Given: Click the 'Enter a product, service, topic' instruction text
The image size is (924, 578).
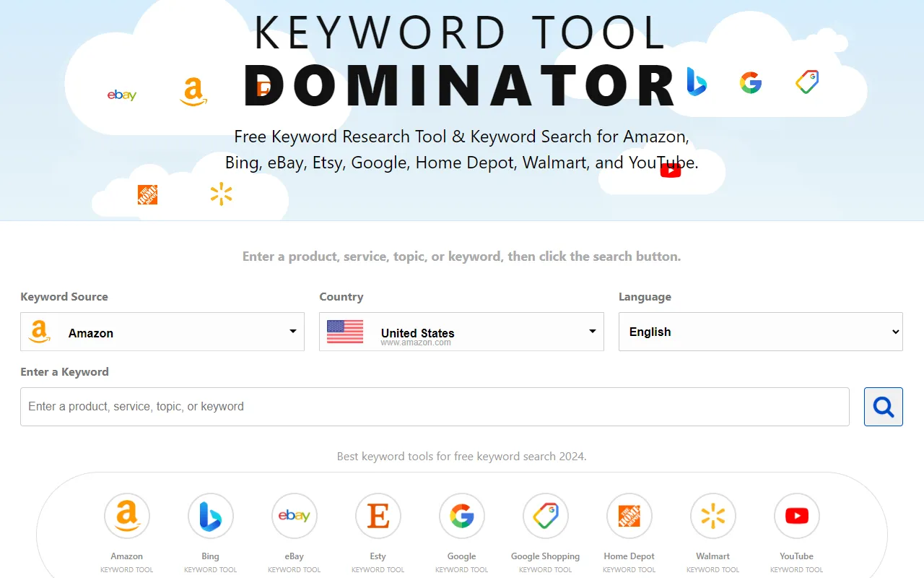Looking at the screenshot, I should coord(462,256).
